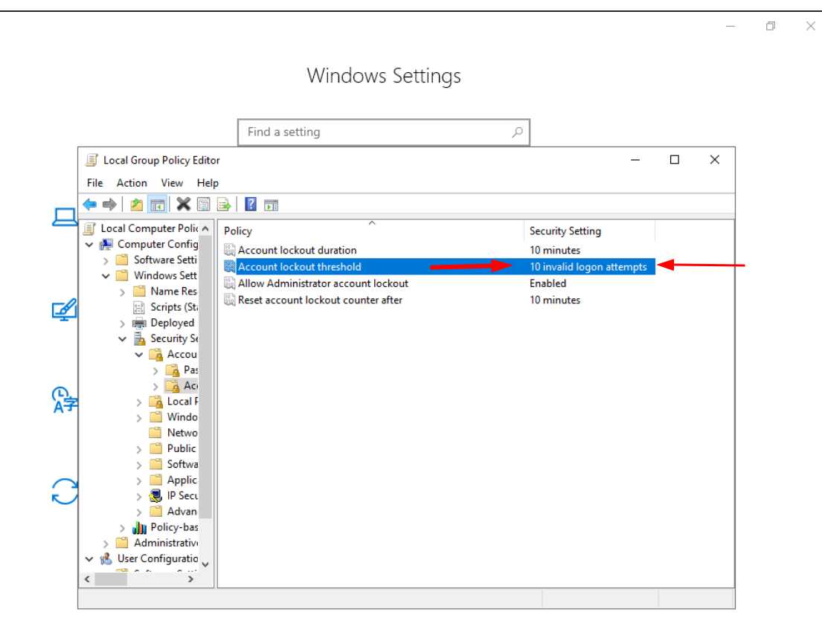This screenshot has height=644, width=822.
Task: Open Properties via toolbar icon
Action: tap(204, 205)
